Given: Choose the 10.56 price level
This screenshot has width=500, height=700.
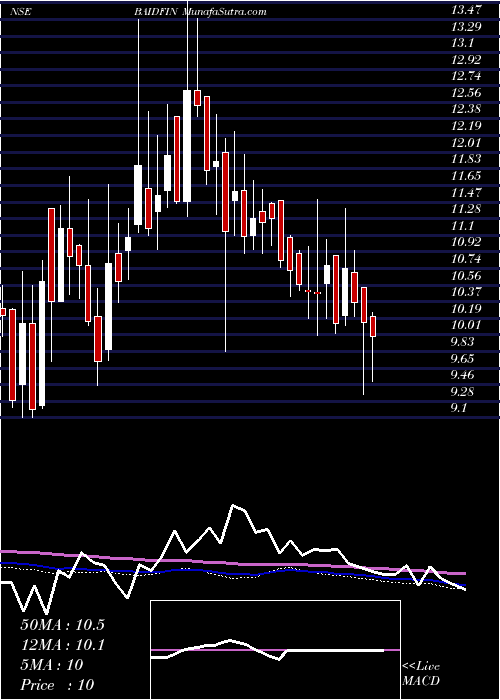Looking at the screenshot, I should coord(466,275).
